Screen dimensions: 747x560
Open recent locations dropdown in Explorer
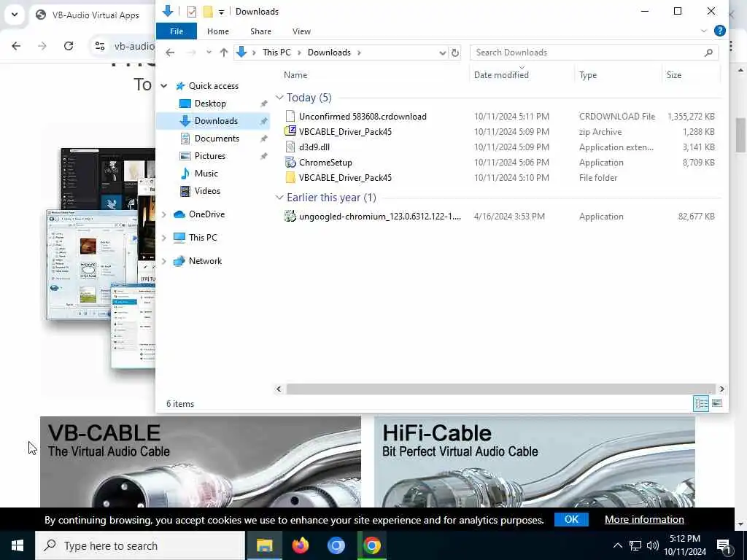coord(209,52)
